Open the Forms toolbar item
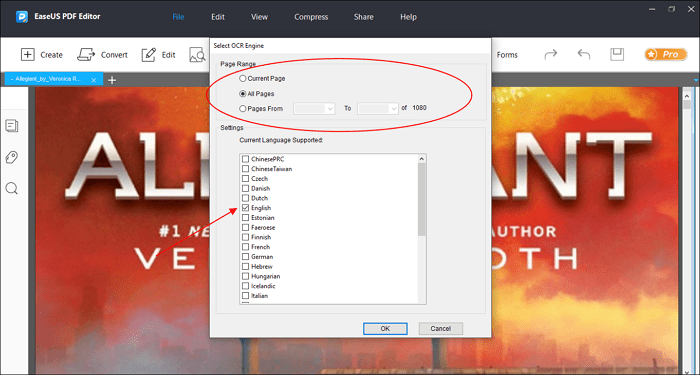The width and height of the screenshot is (700, 375). (x=507, y=55)
